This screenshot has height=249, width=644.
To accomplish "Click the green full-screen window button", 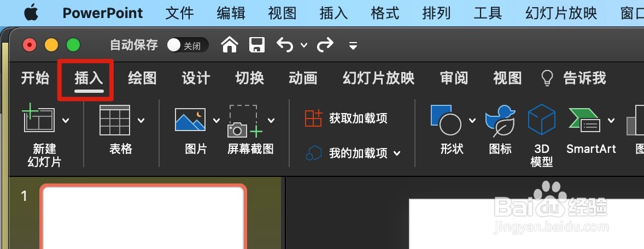I will (x=73, y=45).
